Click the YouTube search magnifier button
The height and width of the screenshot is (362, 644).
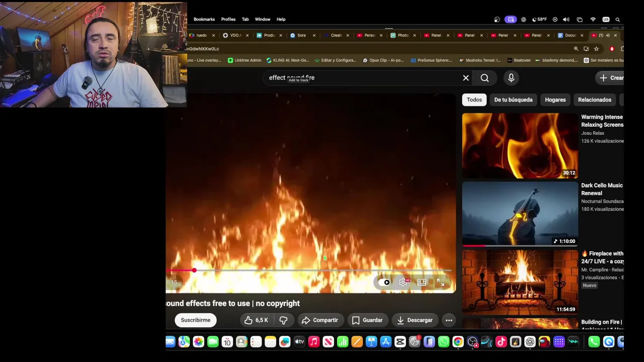[x=485, y=78]
